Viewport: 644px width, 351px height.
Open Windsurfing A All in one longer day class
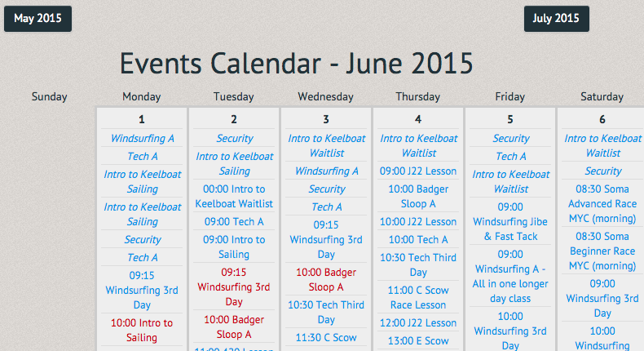[x=510, y=277]
